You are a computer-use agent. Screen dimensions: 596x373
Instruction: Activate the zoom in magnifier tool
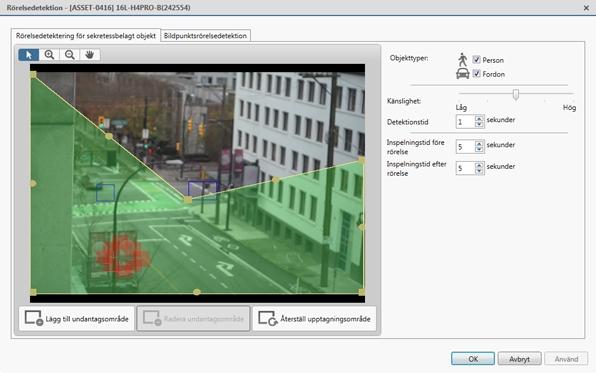(x=49, y=55)
